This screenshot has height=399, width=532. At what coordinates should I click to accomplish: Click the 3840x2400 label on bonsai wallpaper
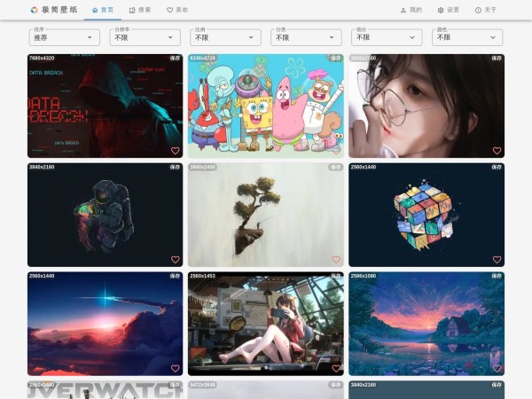(x=202, y=167)
